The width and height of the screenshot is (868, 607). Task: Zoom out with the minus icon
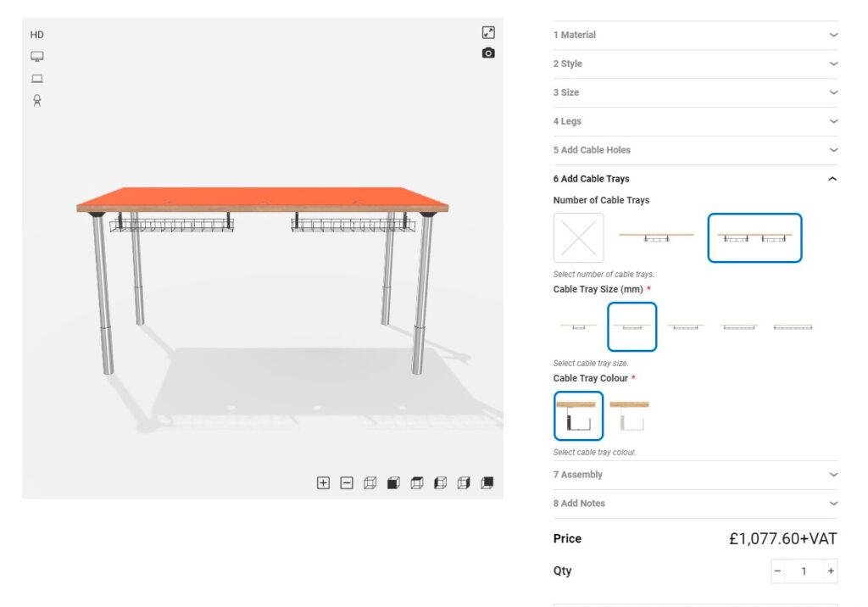pos(347,483)
